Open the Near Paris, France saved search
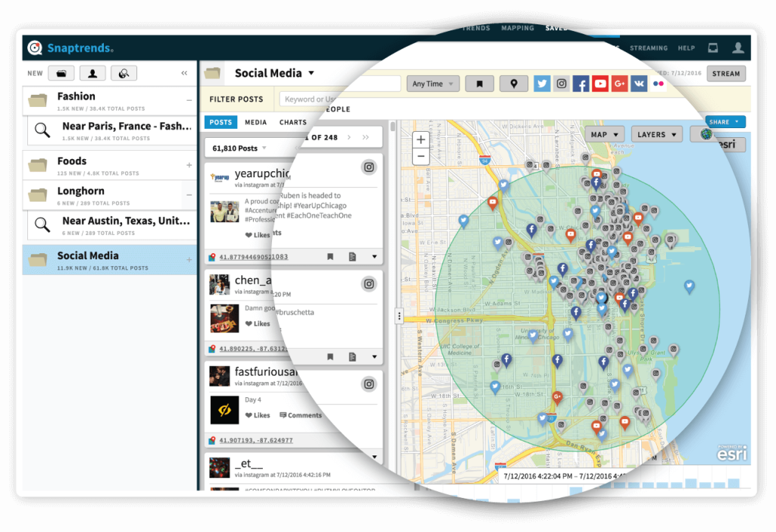Screen dimensions: 776x532 112,130
